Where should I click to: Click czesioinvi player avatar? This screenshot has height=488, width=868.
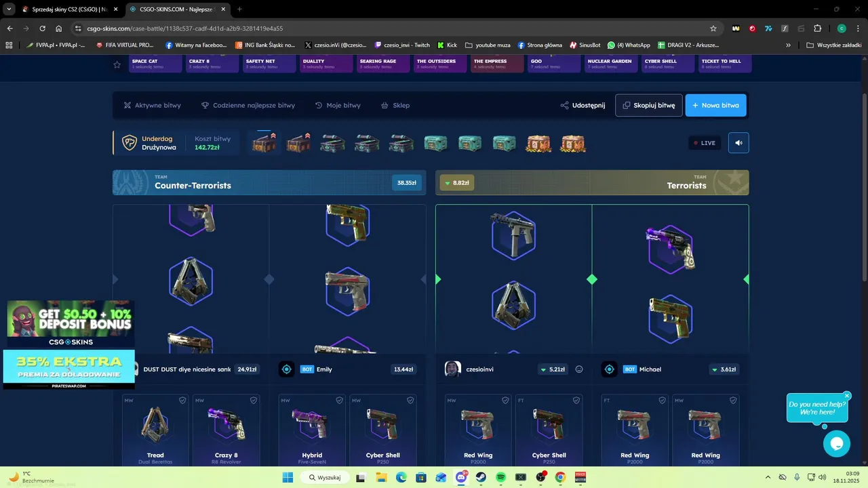pyautogui.click(x=452, y=369)
